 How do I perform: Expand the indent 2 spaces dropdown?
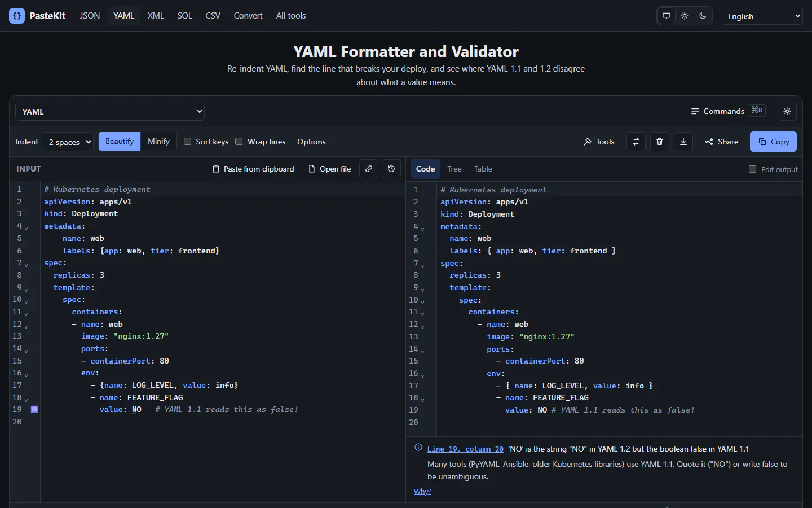tap(69, 142)
